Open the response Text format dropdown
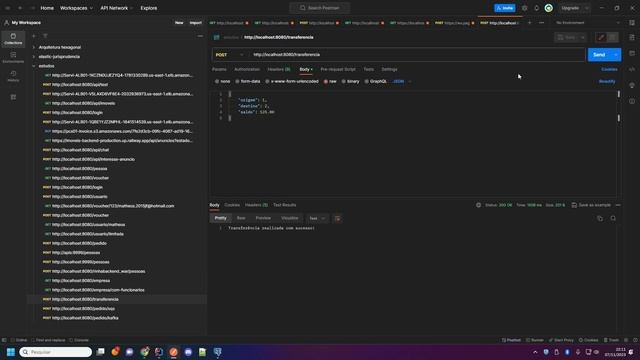This screenshot has height=360, width=640. (317, 218)
